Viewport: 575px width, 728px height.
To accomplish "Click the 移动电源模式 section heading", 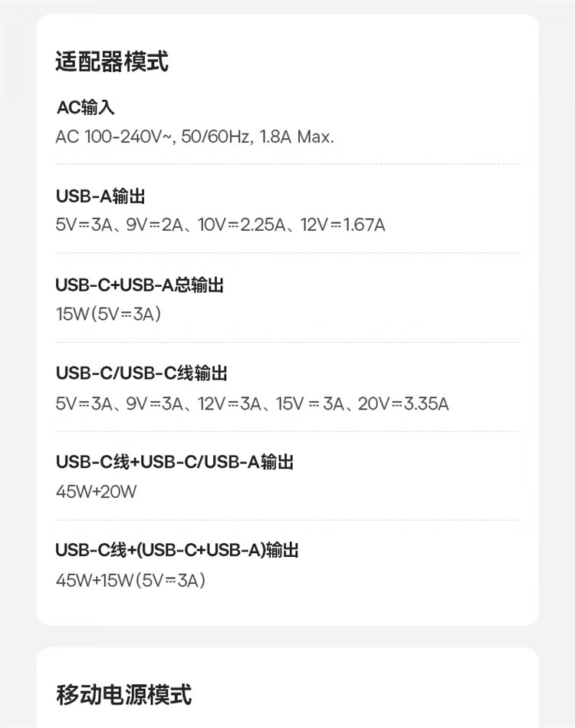I will pyautogui.click(x=123, y=695).
